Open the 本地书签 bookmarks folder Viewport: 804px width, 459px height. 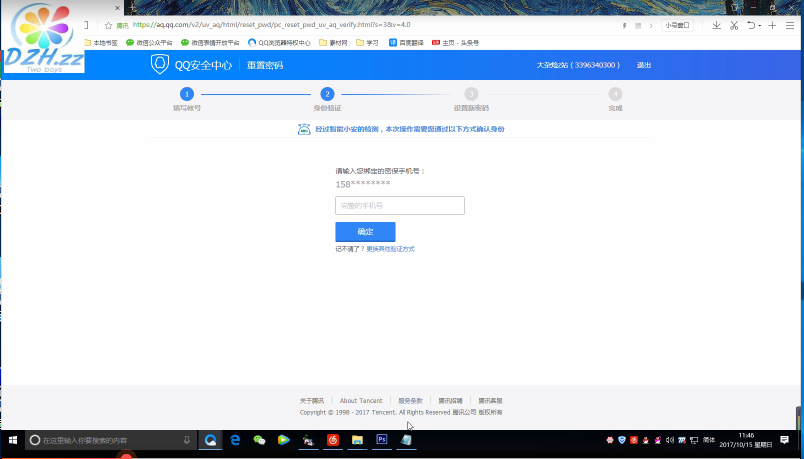101,43
